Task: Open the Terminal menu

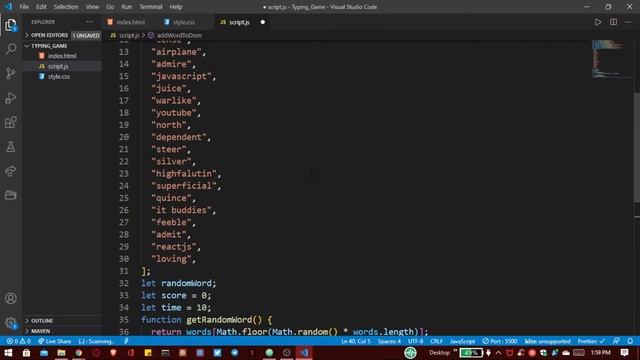Action: coord(151,7)
